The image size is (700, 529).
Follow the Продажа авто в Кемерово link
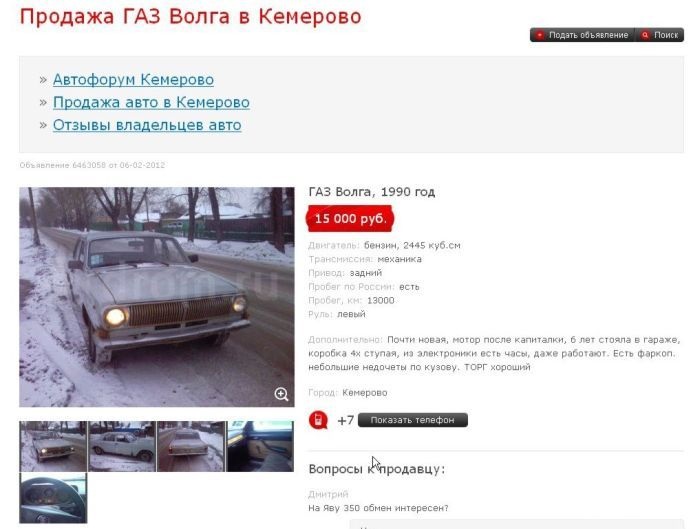pyautogui.click(x=151, y=102)
